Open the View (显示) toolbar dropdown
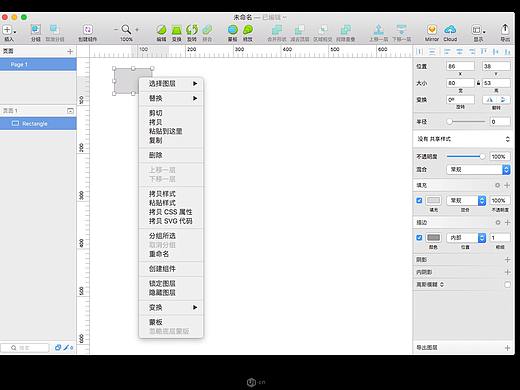This screenshot has width=520, height=390. [478, 30]
